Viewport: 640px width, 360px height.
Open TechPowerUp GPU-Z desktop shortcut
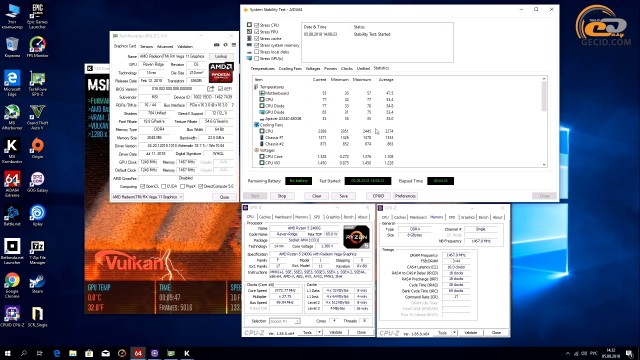pyautogui.click(x=37, y=83)
